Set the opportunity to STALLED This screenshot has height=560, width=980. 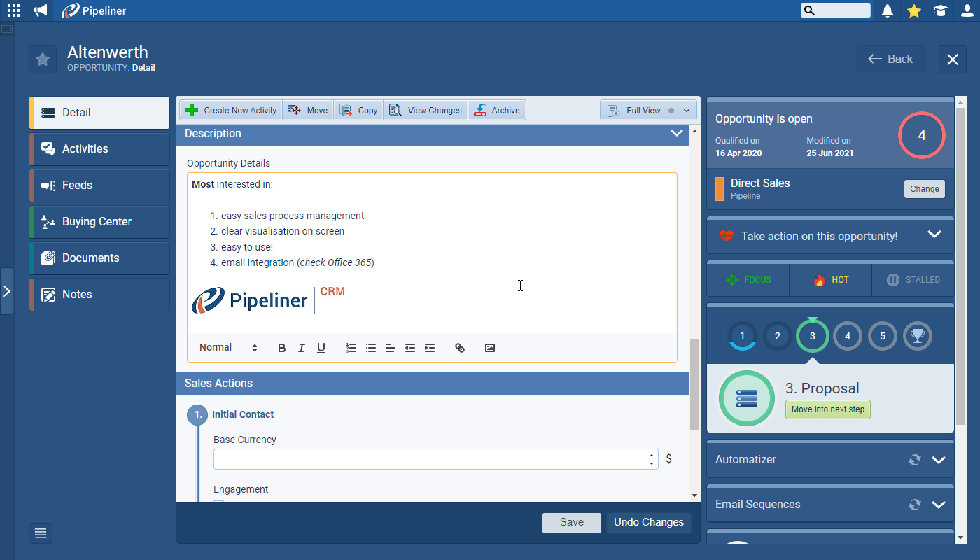(x=912, y=279)
